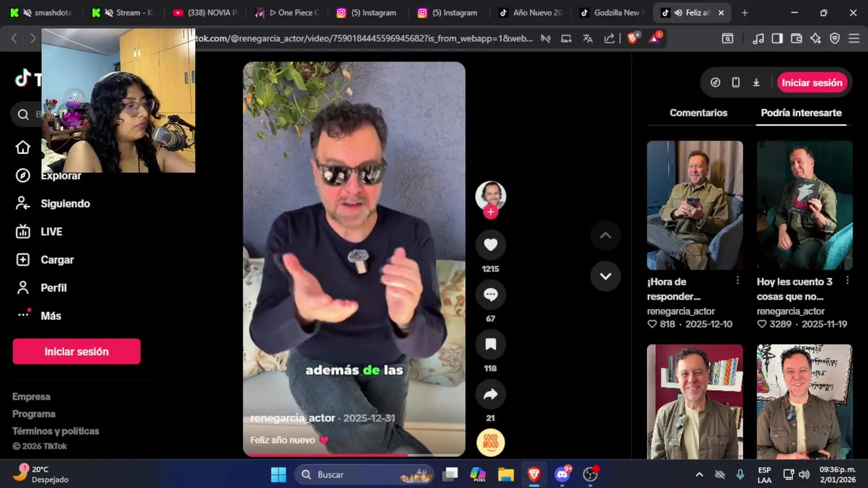This screenshot has height=488, width=868.
Task: Click the download desktop app icon
Action: point(756,83)
